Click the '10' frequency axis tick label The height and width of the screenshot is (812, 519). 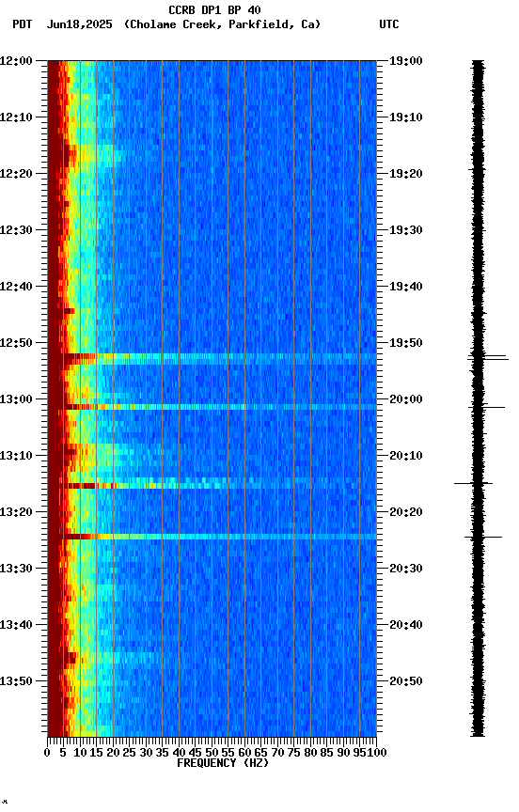tap(80, 753)
